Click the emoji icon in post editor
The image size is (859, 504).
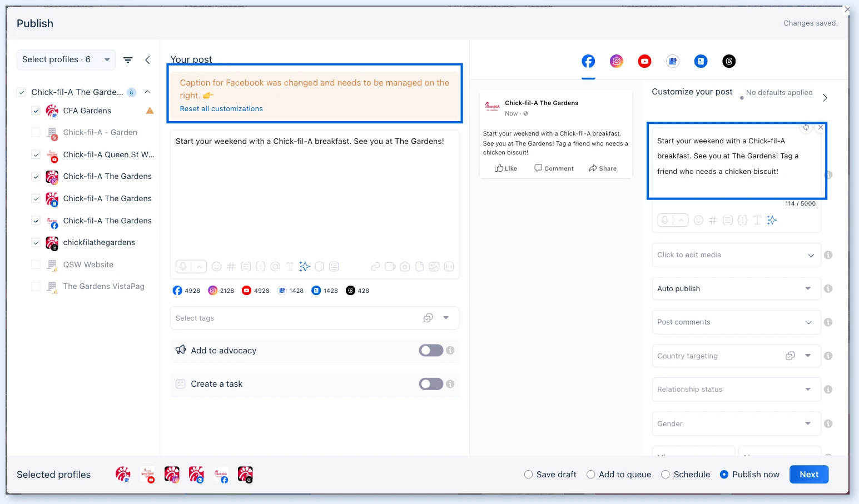coord(217,267)
